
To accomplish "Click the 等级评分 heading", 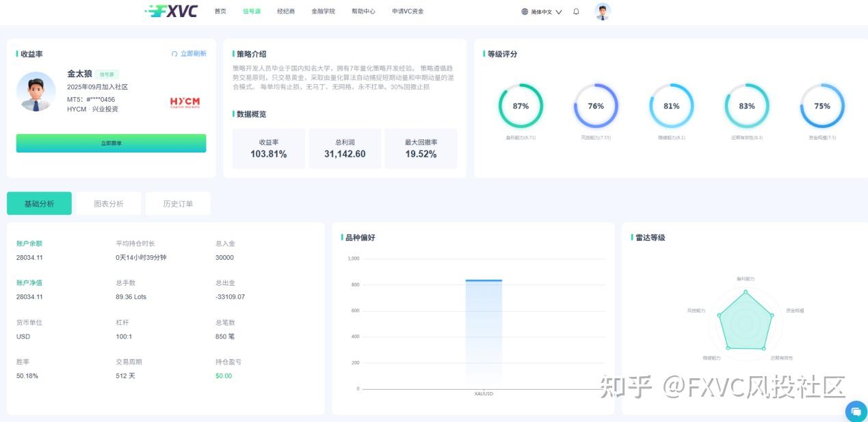I will (x=502, y=54).
